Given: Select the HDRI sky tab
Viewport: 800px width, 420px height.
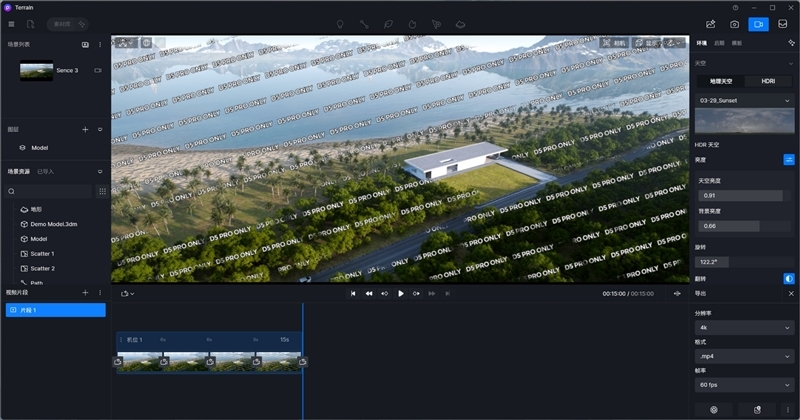Looking at the screenshot, I should (768, 81).
